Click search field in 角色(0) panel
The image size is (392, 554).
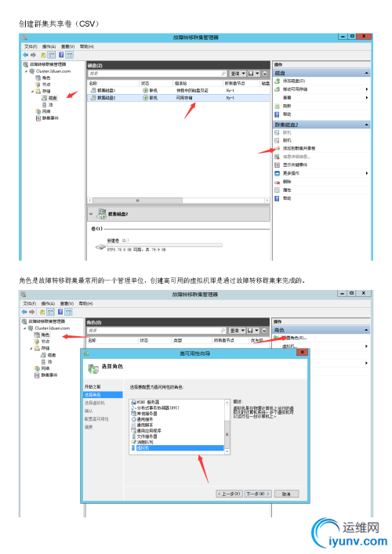pos(157,331)
